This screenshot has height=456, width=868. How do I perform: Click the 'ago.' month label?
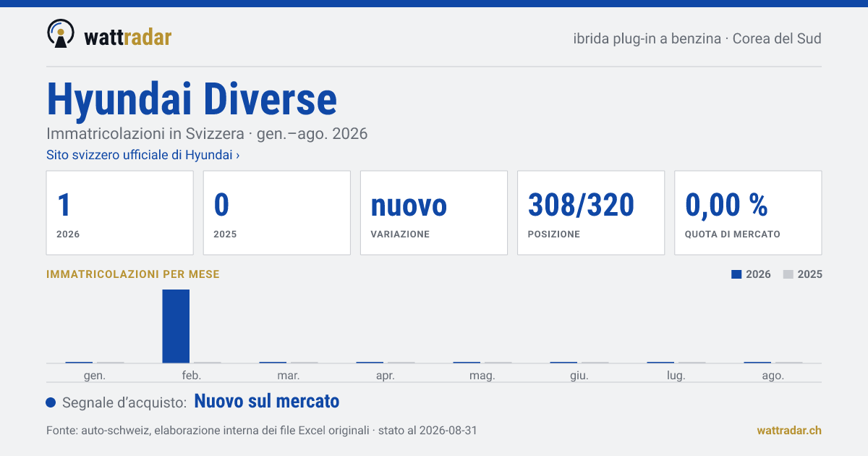point(773,375)
